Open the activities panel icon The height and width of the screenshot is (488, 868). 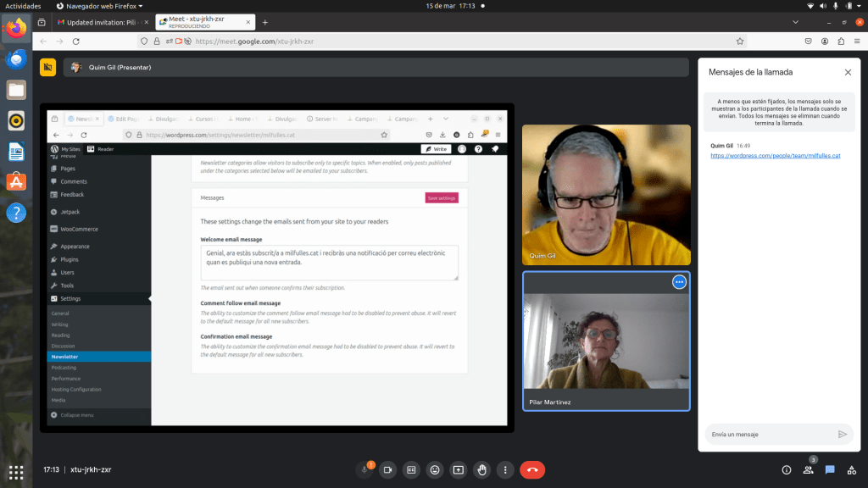[x=852, y=469]
